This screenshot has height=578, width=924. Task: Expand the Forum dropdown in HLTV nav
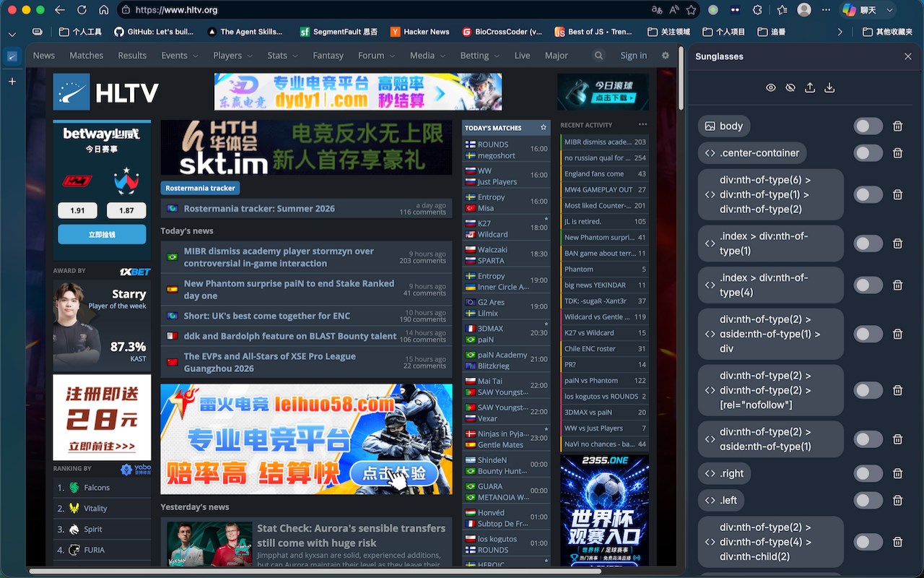(x=376, y=56)
